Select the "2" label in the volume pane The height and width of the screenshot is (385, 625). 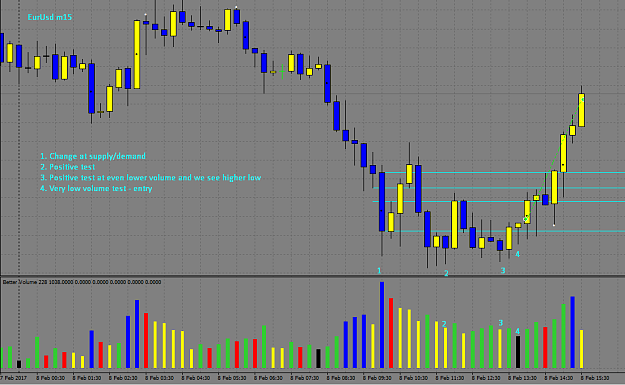(x=444, y=324)
